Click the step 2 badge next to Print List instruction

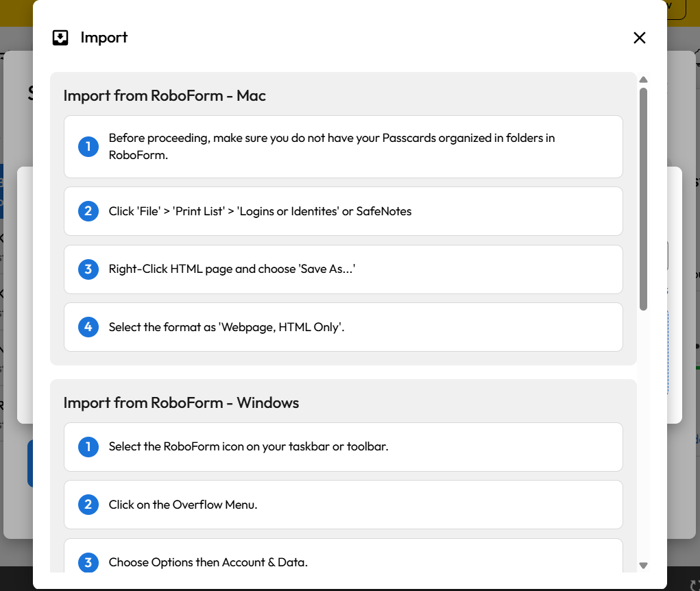point(88,210)
